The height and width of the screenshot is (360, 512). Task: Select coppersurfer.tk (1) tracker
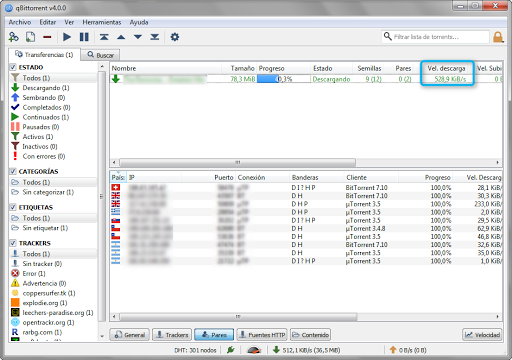tap(53, 293)
